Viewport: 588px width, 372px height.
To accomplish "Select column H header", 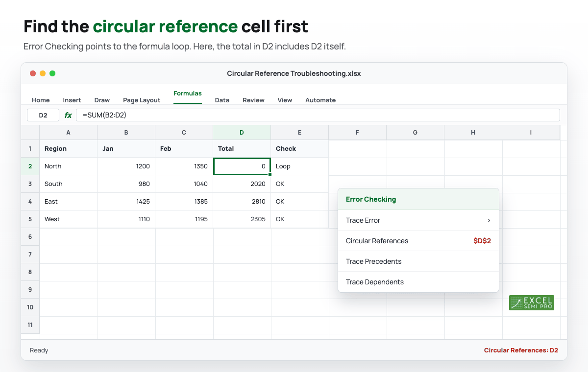I will point(473,132).
